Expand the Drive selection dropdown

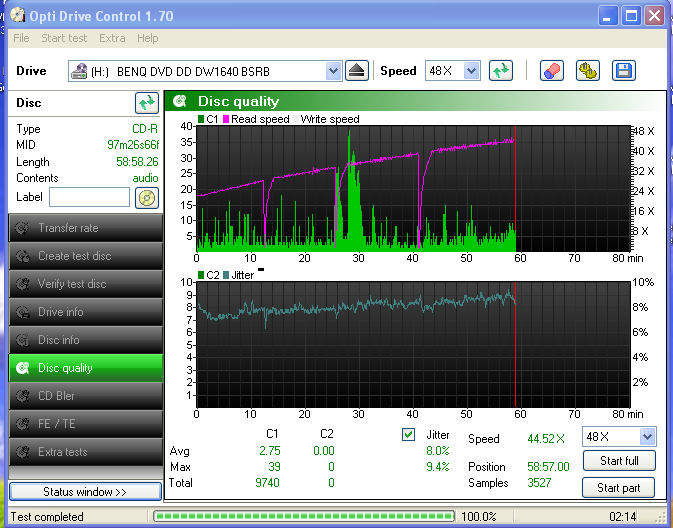[x=333, y=71]
